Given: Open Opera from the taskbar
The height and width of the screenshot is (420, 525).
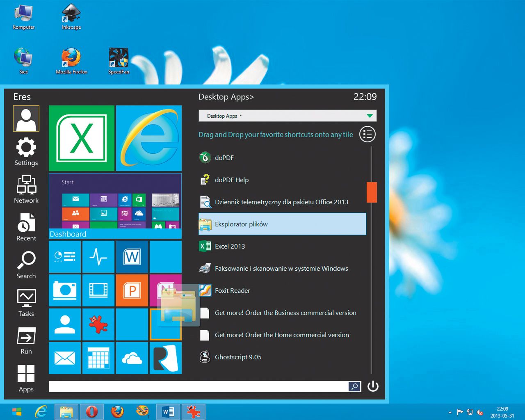Looking at the screenshot, I should click(91, 411).
